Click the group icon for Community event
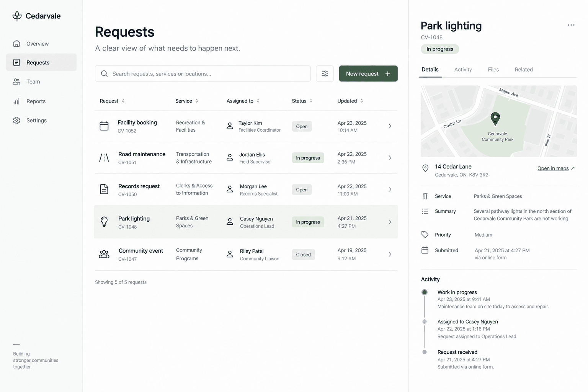 click(x=104, y=254)
